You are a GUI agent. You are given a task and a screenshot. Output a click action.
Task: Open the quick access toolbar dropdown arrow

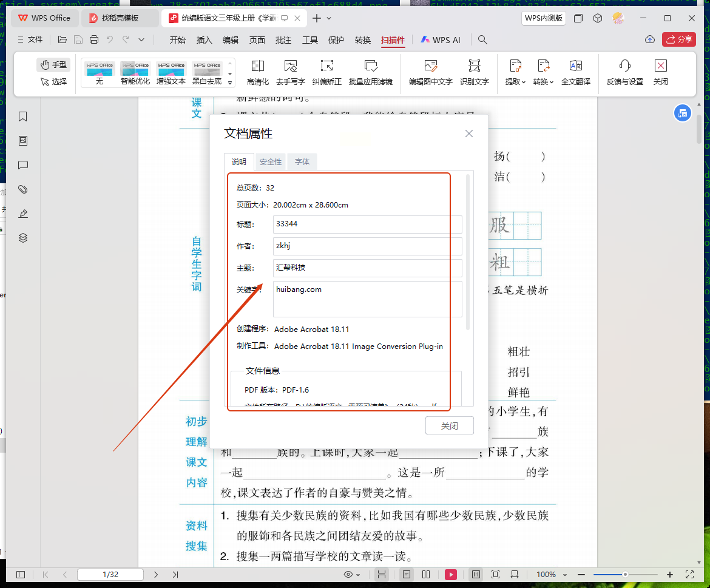pyautogui.click(x=141, y=40)
